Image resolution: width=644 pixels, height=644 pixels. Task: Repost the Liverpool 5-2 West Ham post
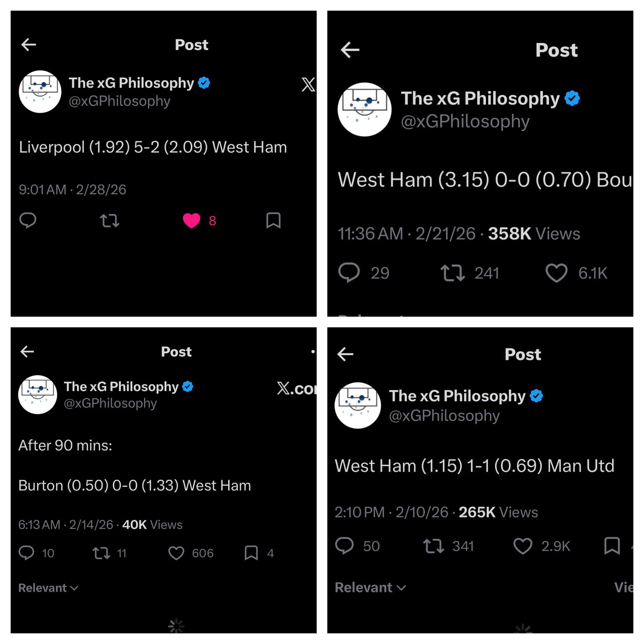point(110,220)
